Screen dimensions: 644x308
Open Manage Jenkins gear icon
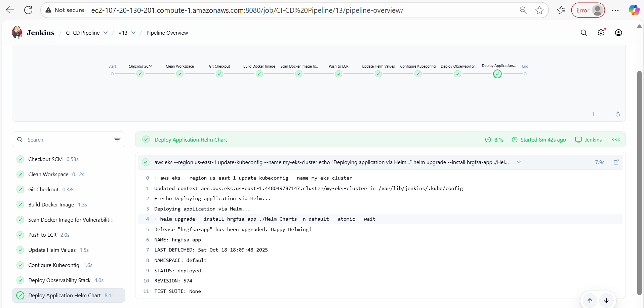601,33
